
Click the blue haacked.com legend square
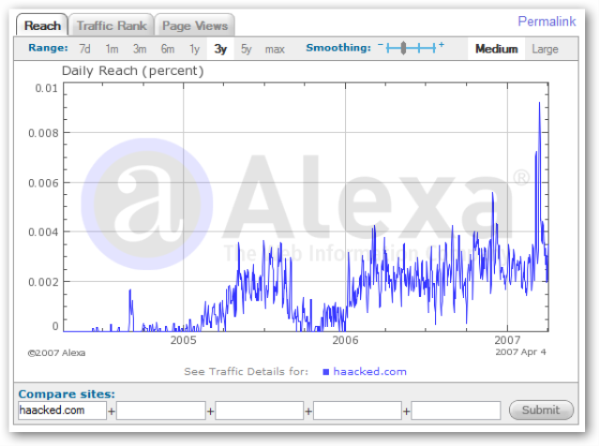[x=325, y=372]
